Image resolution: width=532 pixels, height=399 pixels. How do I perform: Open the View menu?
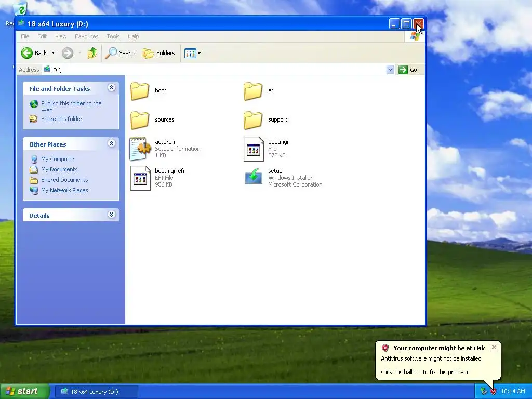(x=61, y=36)
